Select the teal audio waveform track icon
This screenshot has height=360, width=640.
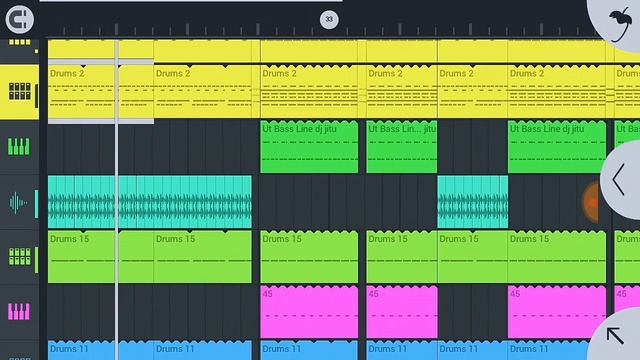point(18,202)
